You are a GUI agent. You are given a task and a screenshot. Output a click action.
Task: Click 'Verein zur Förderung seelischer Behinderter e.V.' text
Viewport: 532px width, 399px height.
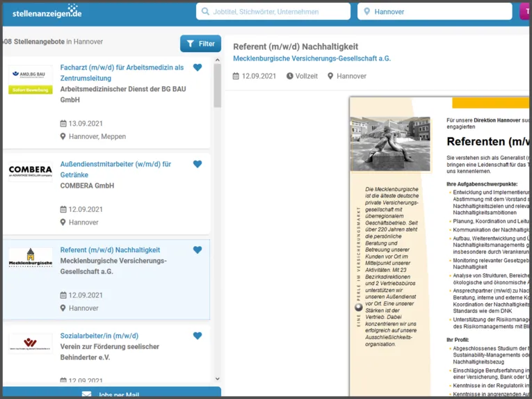(110, 352)
